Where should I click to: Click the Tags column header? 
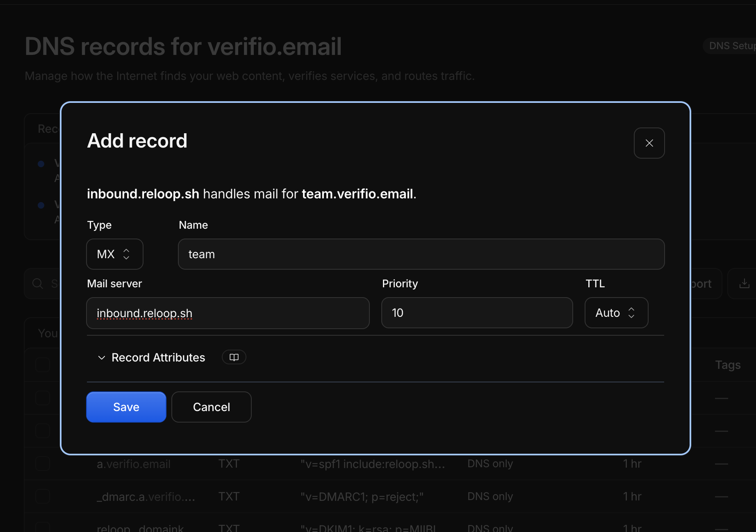pyautogui.click(x=728, y=365)
